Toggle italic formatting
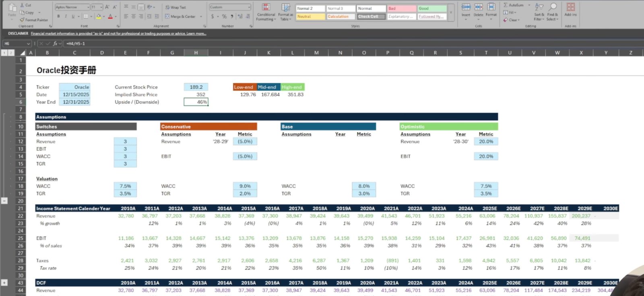The image size is (644, 296). click(x=66, y=16)
